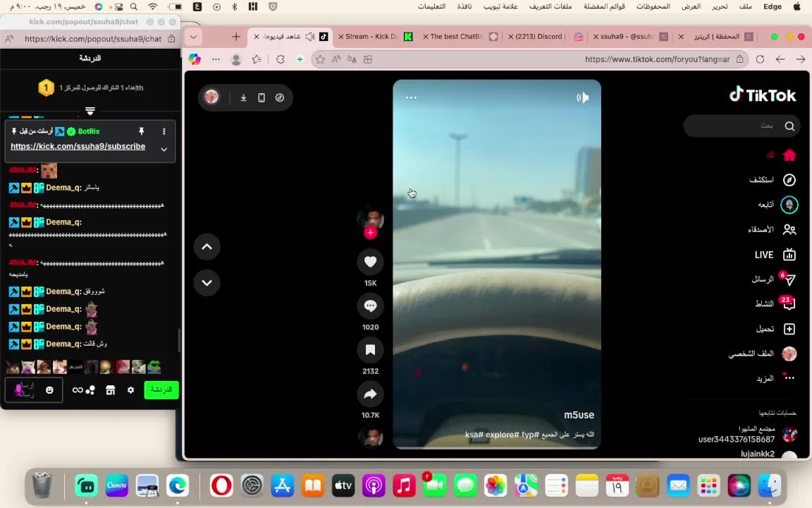Click the profile avatar in top pill
Viewport: 812px width, 508px height.
pyautogui.click(x=211, y=97)
